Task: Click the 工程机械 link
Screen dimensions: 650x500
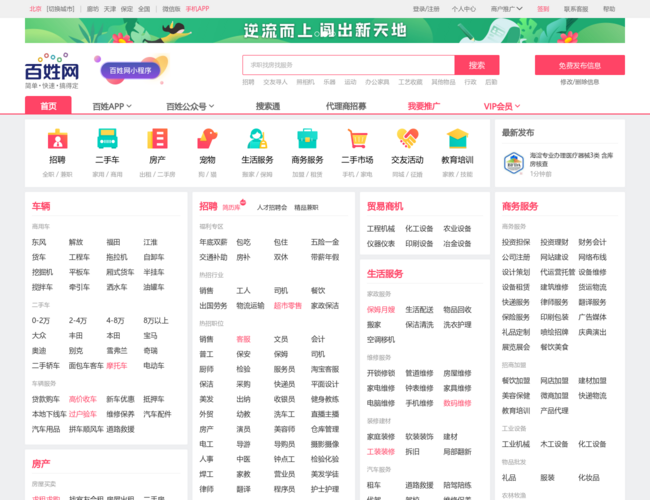Action: pos(381,229)
